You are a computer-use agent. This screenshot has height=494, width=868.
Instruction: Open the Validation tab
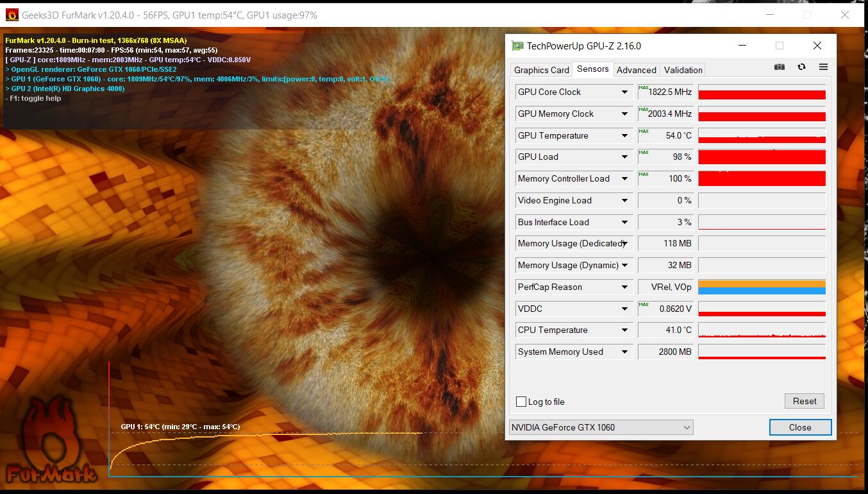coord(683,70)
